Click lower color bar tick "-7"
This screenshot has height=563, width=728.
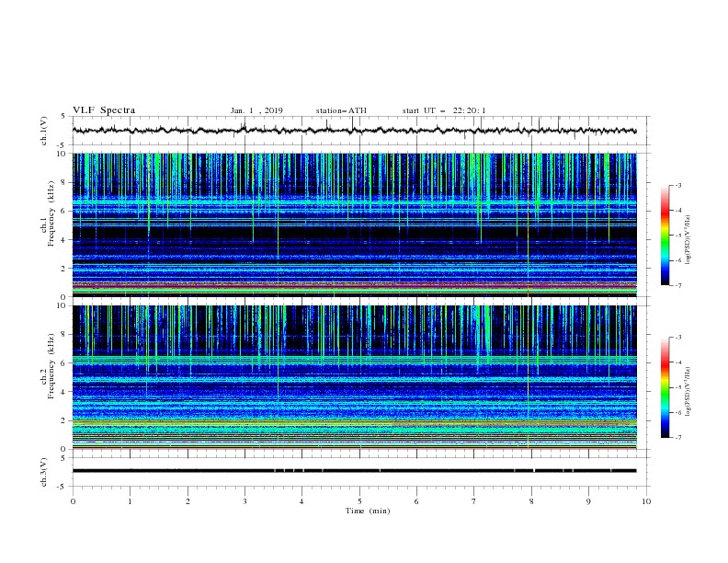click(677, 437)
